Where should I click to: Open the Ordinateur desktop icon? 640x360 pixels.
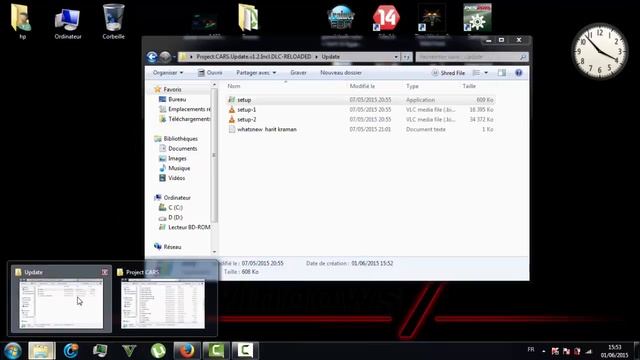coord(68,24)
